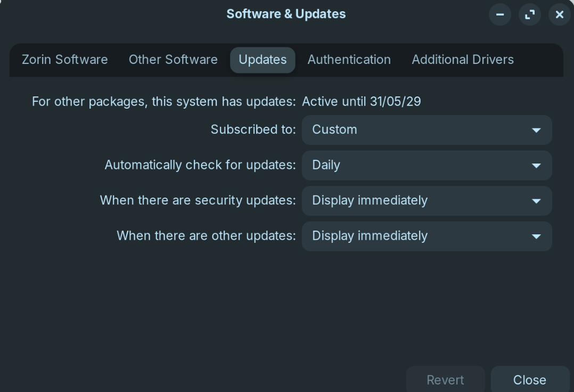Click the Automatically check for updates label
Screen dimensions: 574x392
200,165
